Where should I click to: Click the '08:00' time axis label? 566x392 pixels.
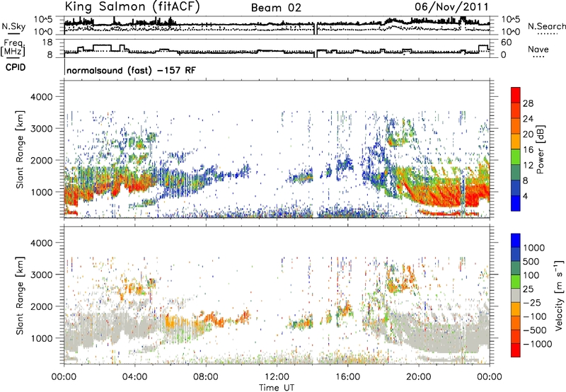pyautogui.click(x=206, y=377)
